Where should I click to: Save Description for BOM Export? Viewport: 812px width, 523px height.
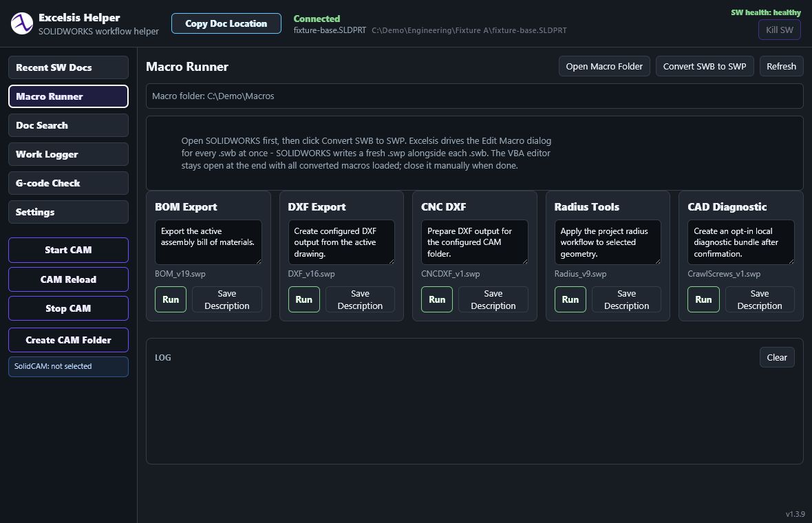[x=227, y=299]
